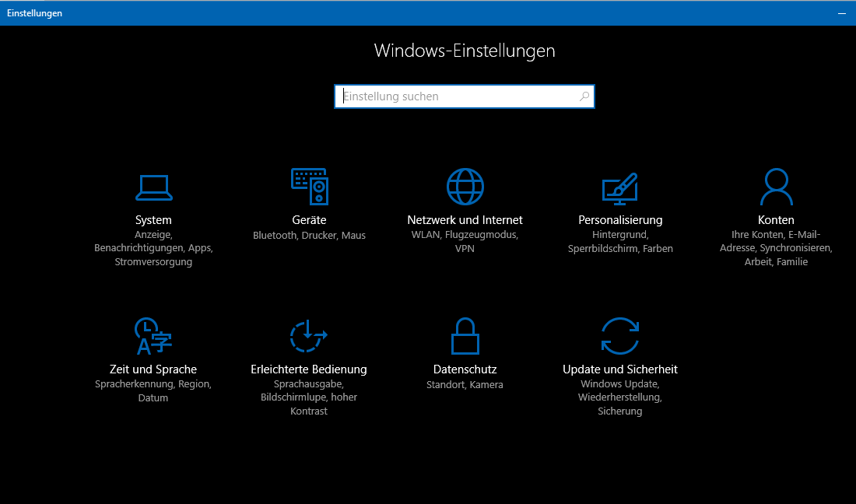Click 'Standort, Kamera' description text
856x504 pixels.
(465, 384)
